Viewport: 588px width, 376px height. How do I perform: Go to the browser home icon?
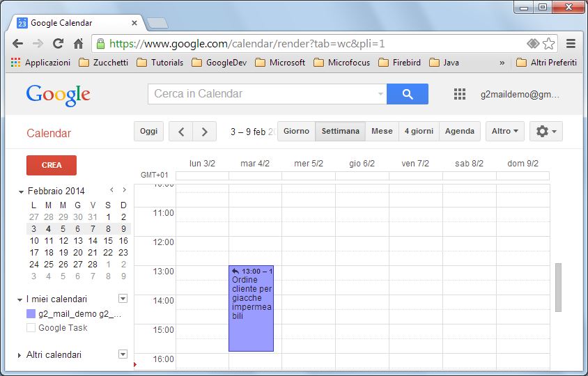click(78, 44)
